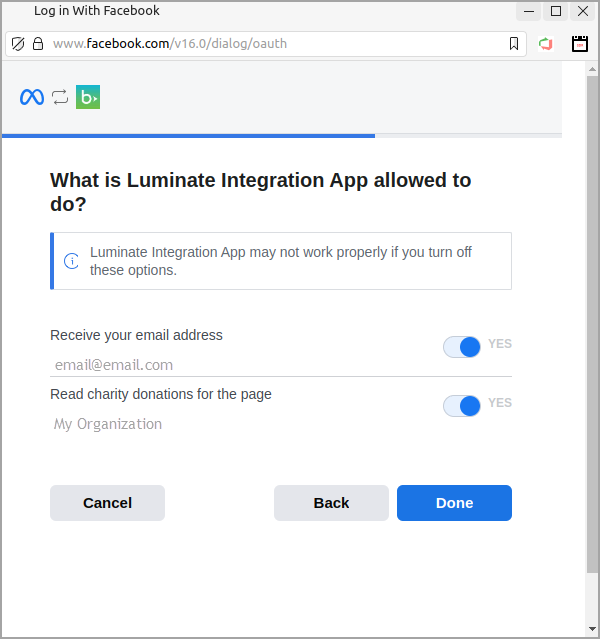This screenshot has width=600, height=639.
Task: Click the email@email.com text
Action: point(114,365)
